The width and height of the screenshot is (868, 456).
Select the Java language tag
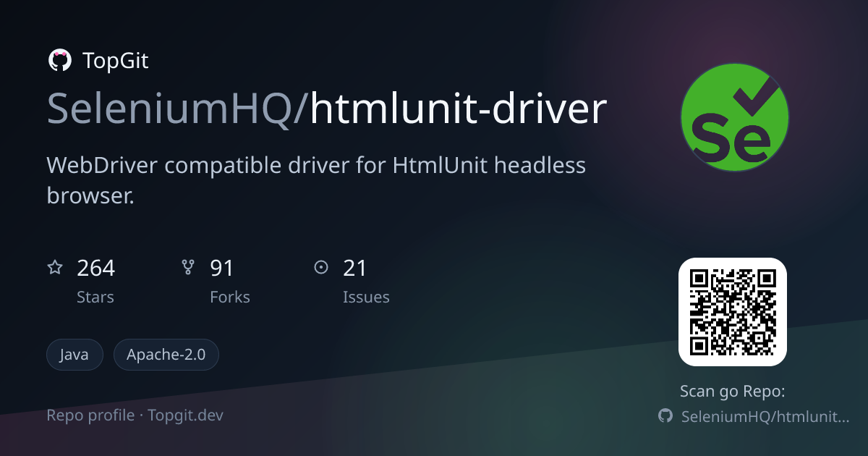click(x=75, y=355)
